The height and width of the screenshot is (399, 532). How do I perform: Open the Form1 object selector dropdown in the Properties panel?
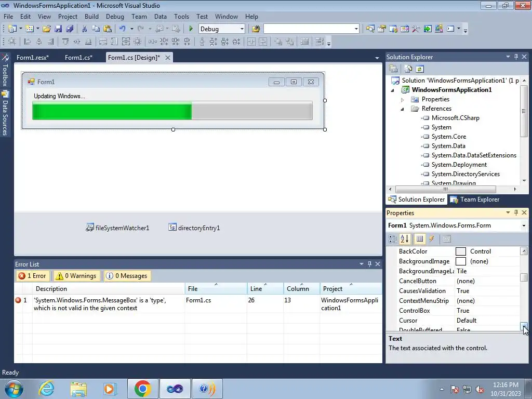coord(524,225)
